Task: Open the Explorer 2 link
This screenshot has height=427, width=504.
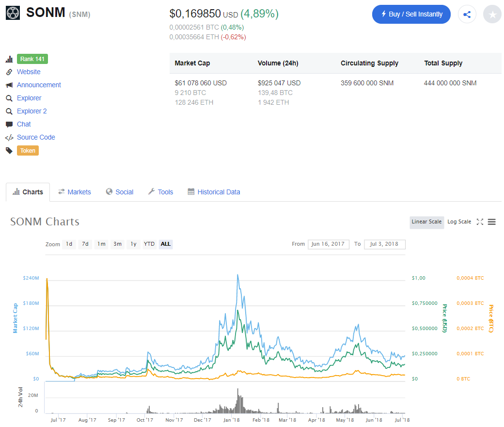Action: click(x=32, y=111)
